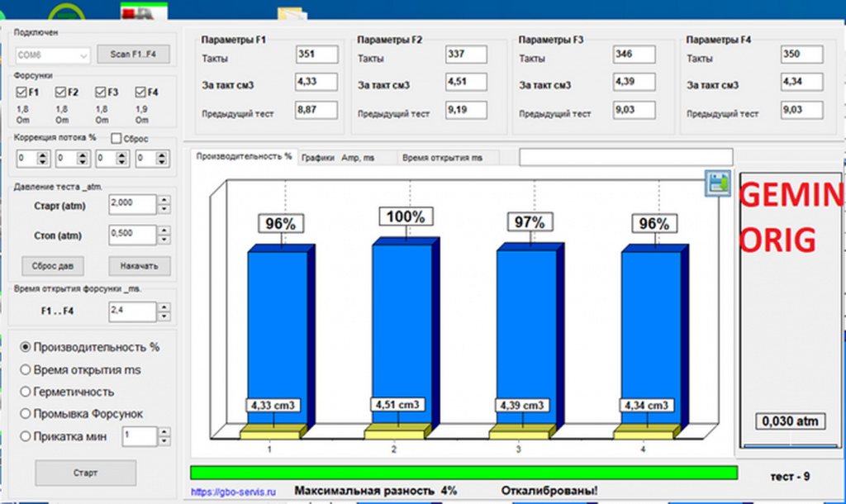Open the folder icon on the desktop
The image size is (846, 504).
[x=292, y=13]
